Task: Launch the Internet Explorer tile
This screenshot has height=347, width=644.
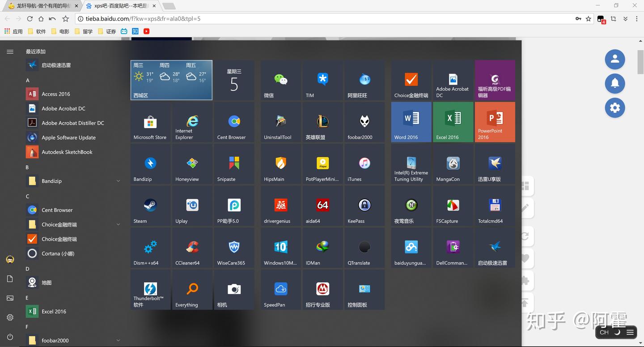Action: (192, 122)
